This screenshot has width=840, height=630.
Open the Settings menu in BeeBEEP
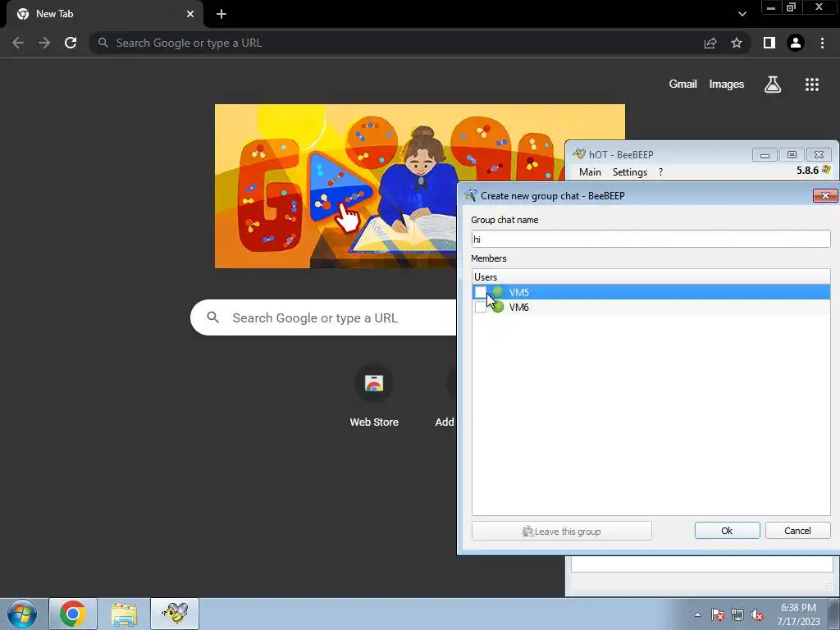coord(629,172)
